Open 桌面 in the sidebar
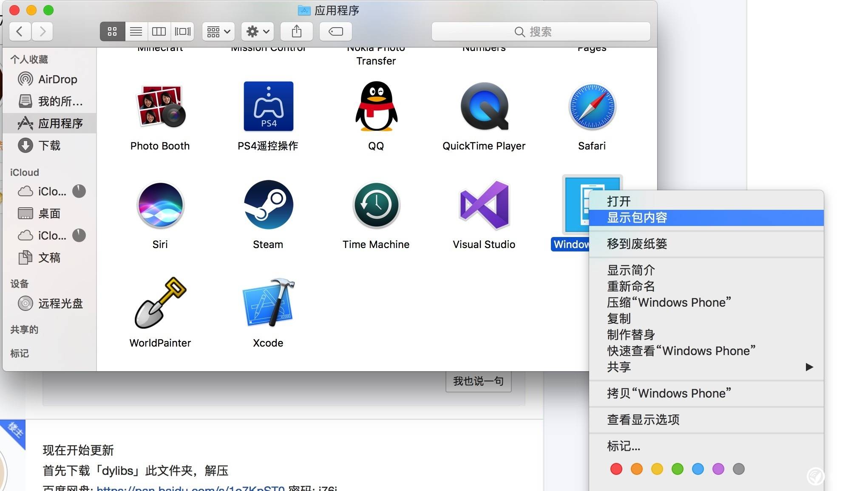 [49, 214]
